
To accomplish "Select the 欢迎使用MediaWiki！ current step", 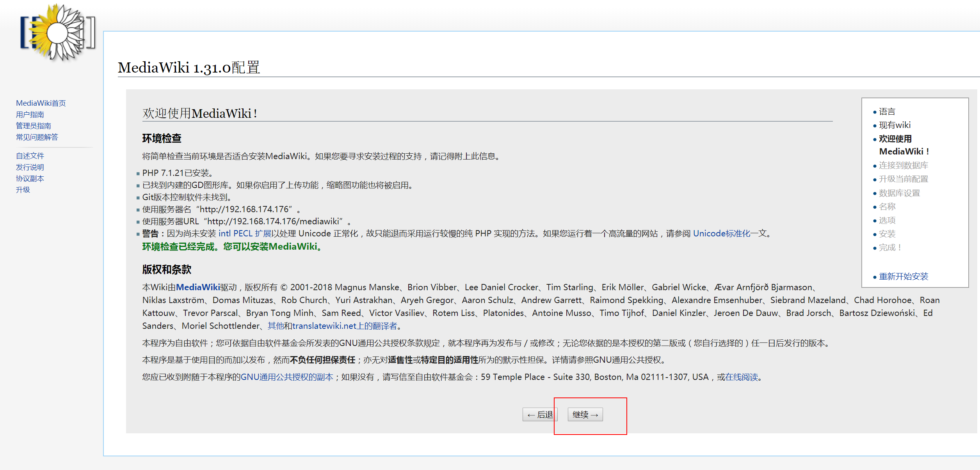I will 904,145.
